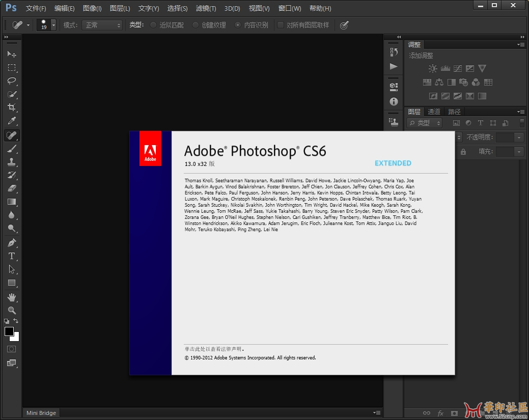
Task: Select the Crop tool
Action: click(x=12, y=107)
